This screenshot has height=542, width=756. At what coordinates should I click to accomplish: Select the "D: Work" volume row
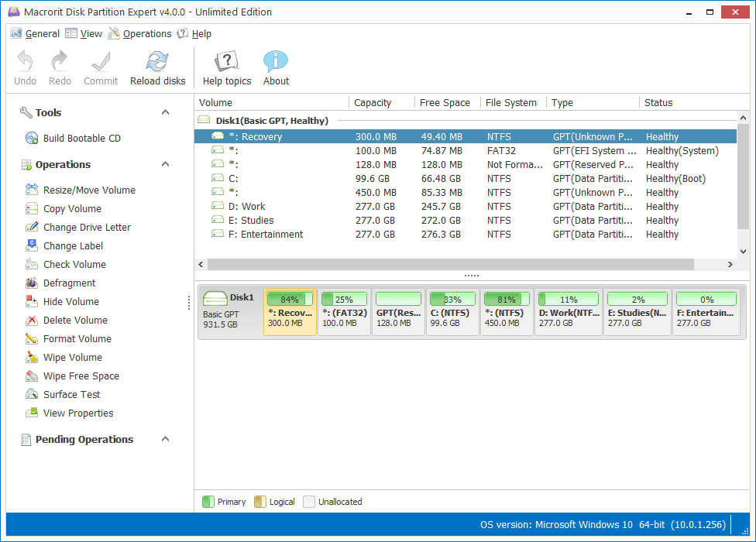point(466,206)
